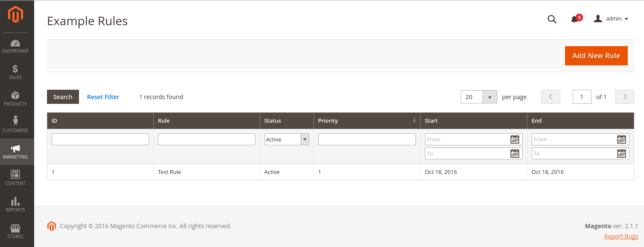This screenshot has width=644, height=247.
Task: Click the Customers sidebar icon
Action: (x=15, y=125)
